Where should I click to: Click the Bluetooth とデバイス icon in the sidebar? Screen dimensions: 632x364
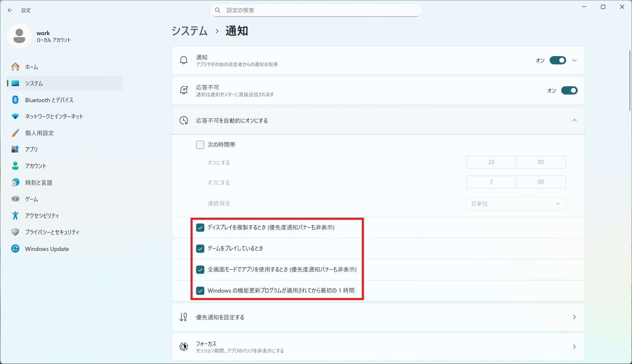15,100
